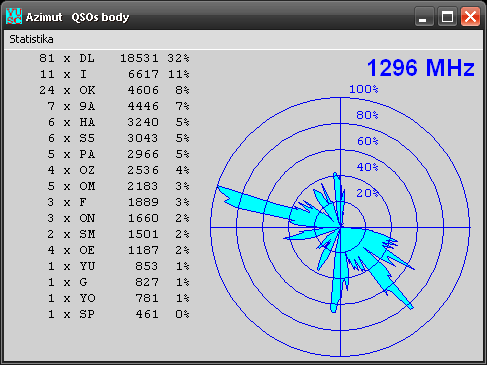Click the 9A country statistics row
Screen dimensions: 487x365
(x=114, y=106)
